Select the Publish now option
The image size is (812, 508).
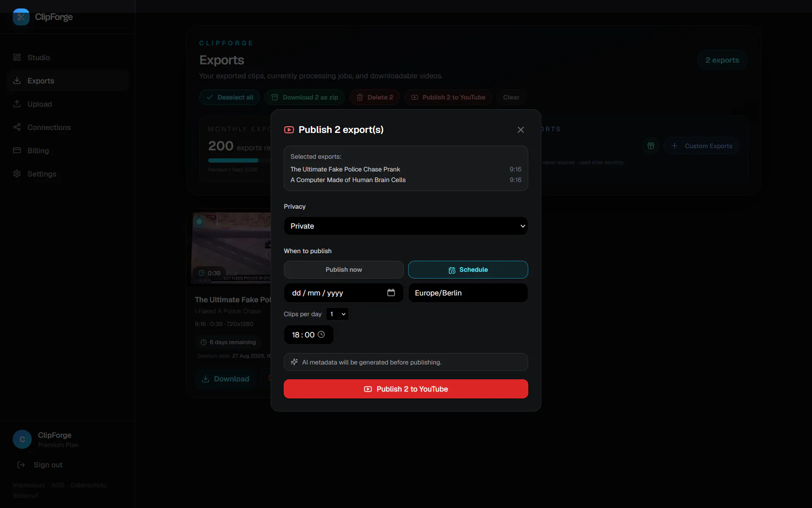click(x=344, y=270)
